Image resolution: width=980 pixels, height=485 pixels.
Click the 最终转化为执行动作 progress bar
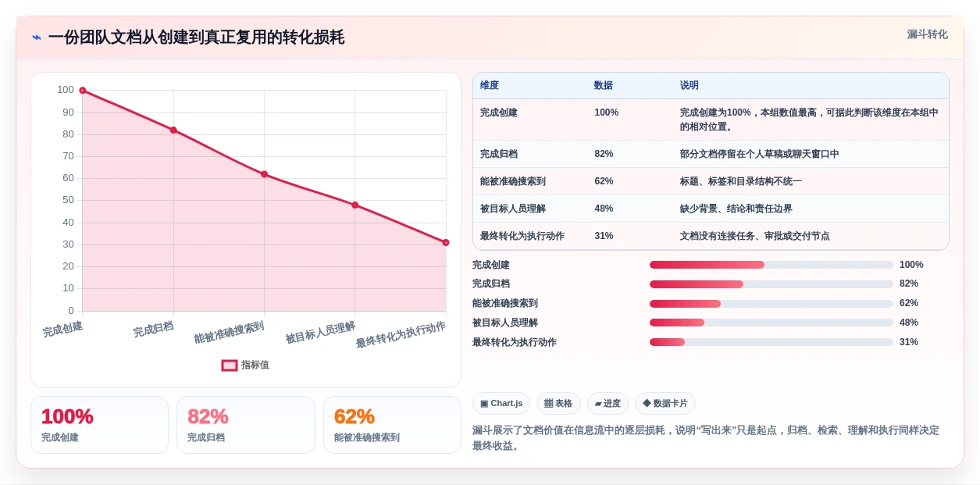pos(772,342)
